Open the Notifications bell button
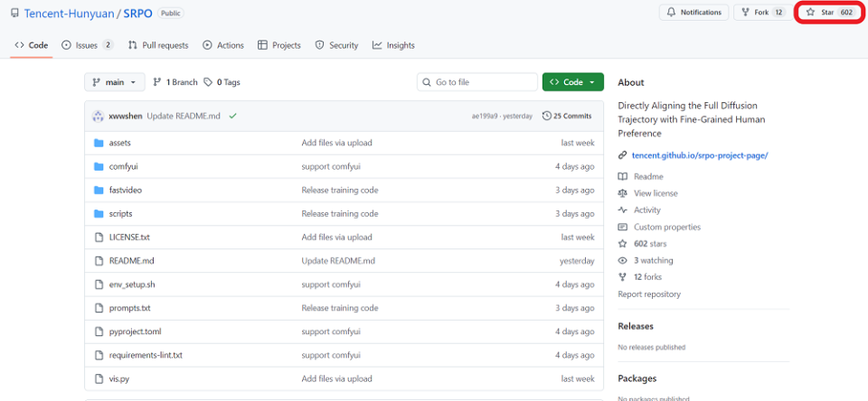Image resolution: width=868 pixels, height=401 pixels. click(x=694, y=13)
